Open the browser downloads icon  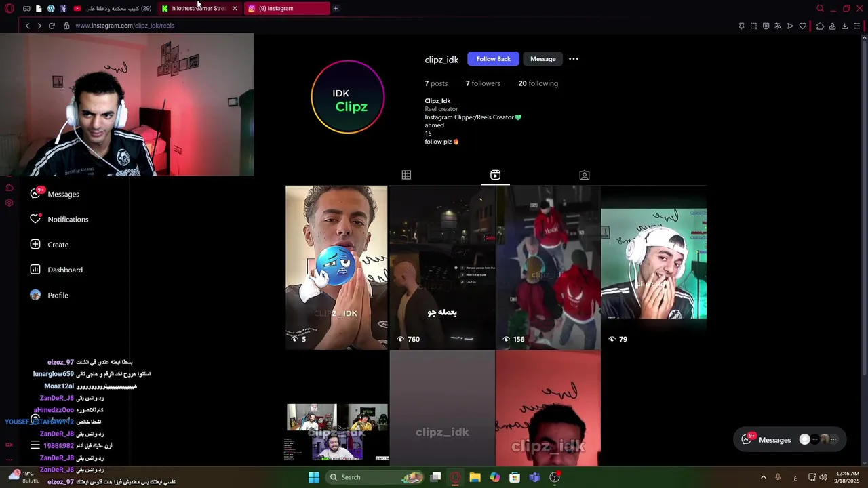[844, 26]
